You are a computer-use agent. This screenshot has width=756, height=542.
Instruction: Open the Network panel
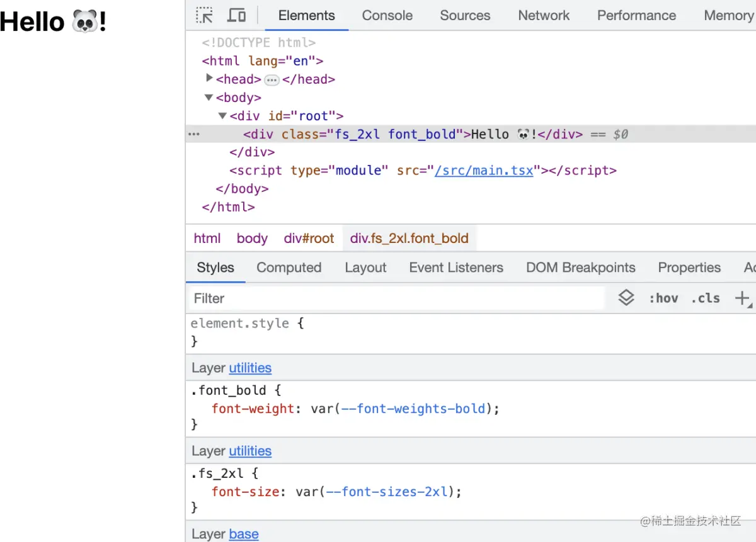point(543,15)
